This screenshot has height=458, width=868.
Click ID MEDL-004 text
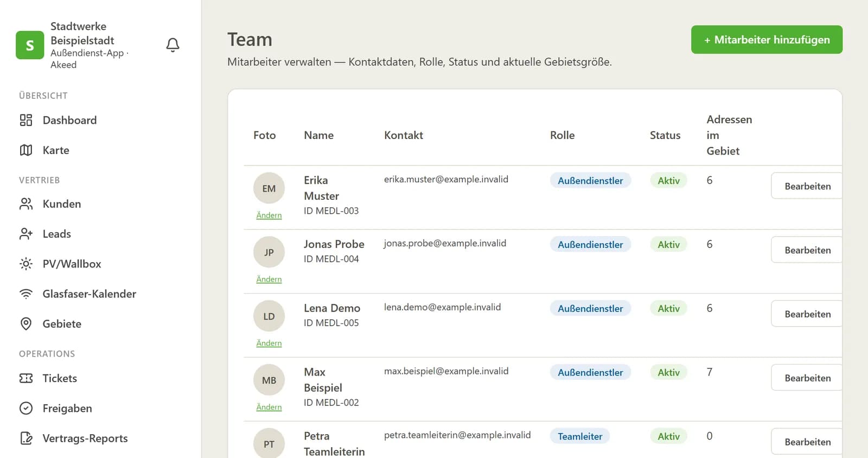pos(331,259)
